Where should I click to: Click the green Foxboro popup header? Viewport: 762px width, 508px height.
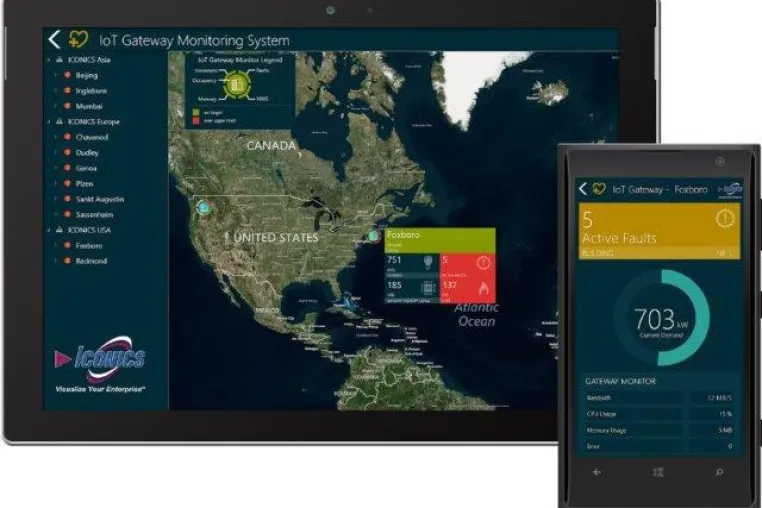pos(440,240)
